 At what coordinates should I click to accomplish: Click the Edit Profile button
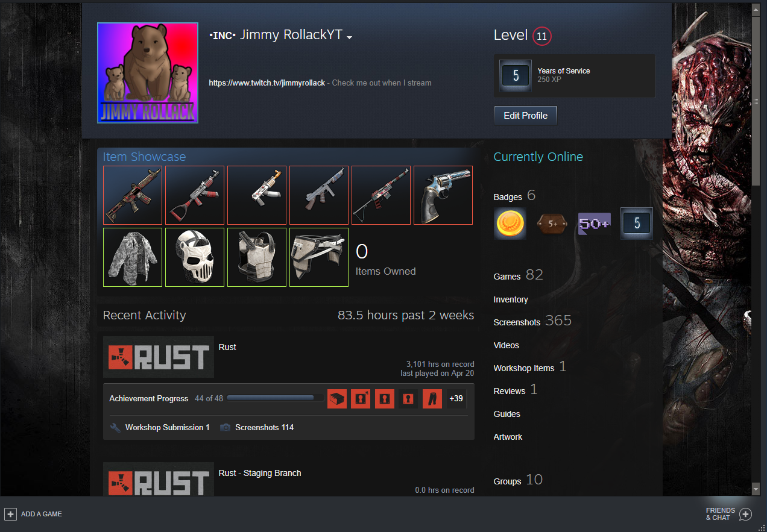(525, 116)
